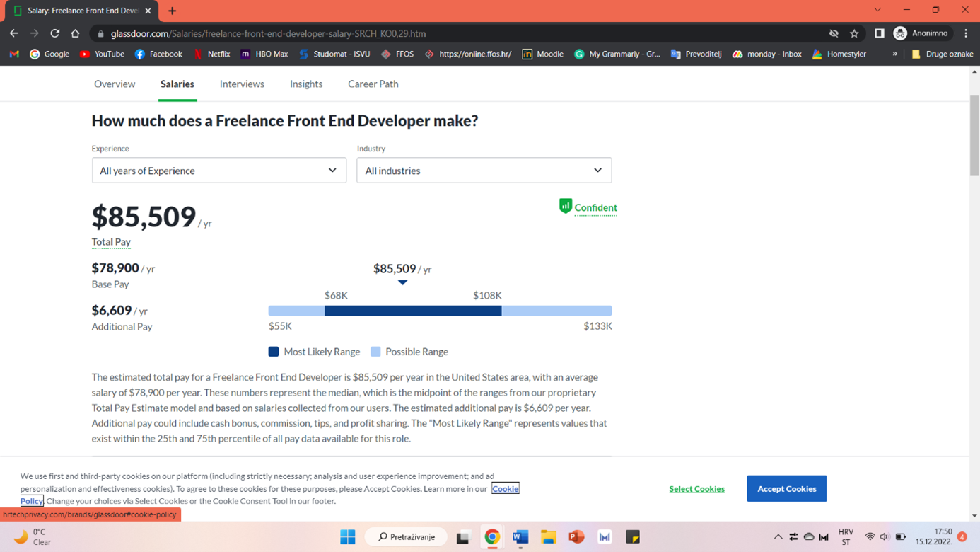The height and width of the screenshot is (552, 980).
Task: Click the Pretraživanje taskbar search box
Action: point(406,537)
